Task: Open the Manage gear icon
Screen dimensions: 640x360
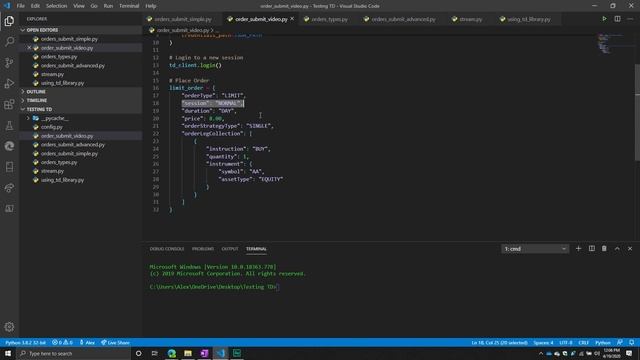Action: coord(9,327)
